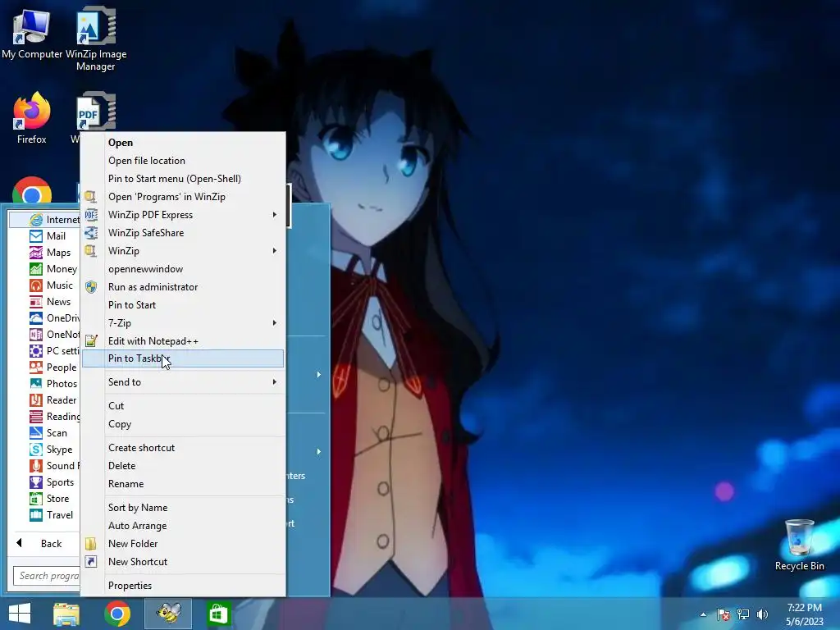Viewport: 840px width, 630px height.
Task: Select Reader in the programs list
Action: [52, 400]
